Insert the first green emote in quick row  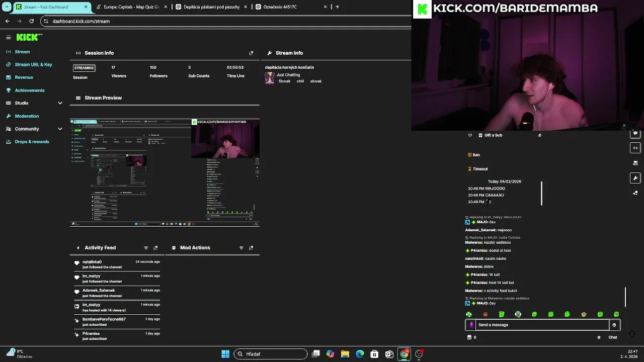coord(469,315)
